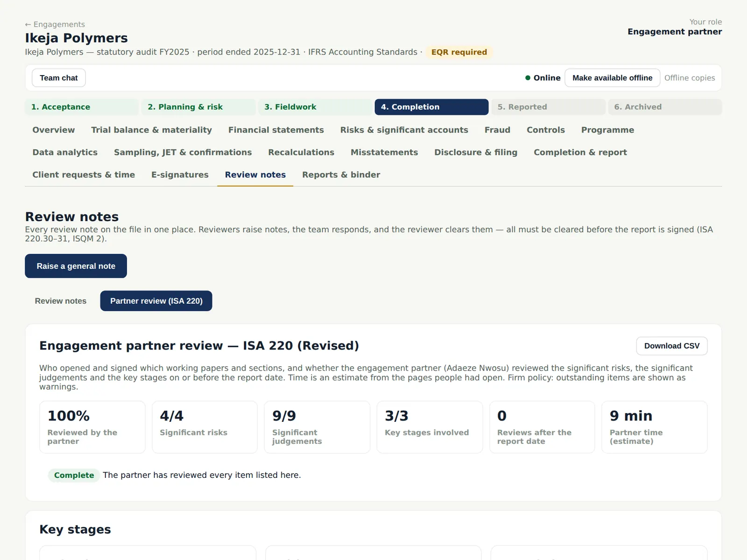Select the 5. Reported stage
Screen dimensions: 747x560
[548, 107]
